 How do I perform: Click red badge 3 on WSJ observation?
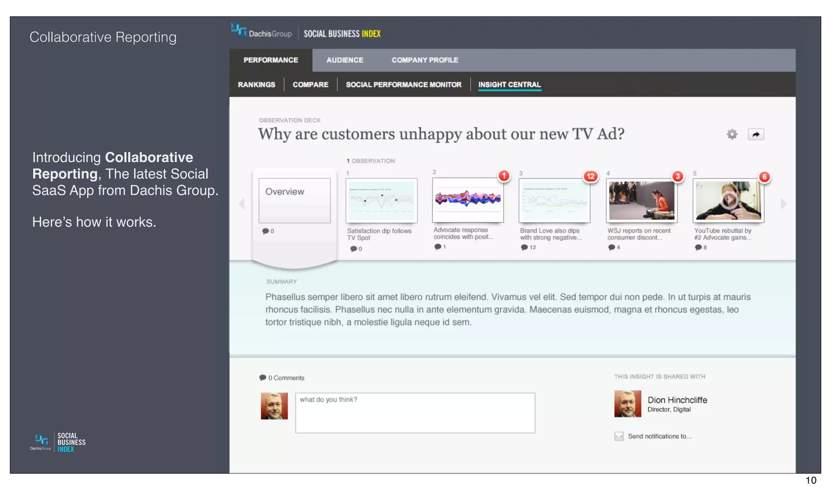(677, 176)
